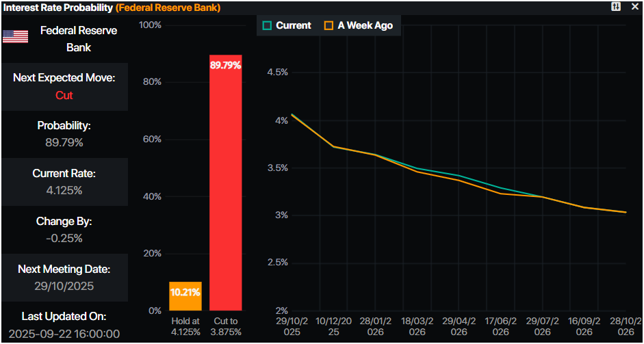Click the 28/10/2026 date on chart axis

click(625, 326)
